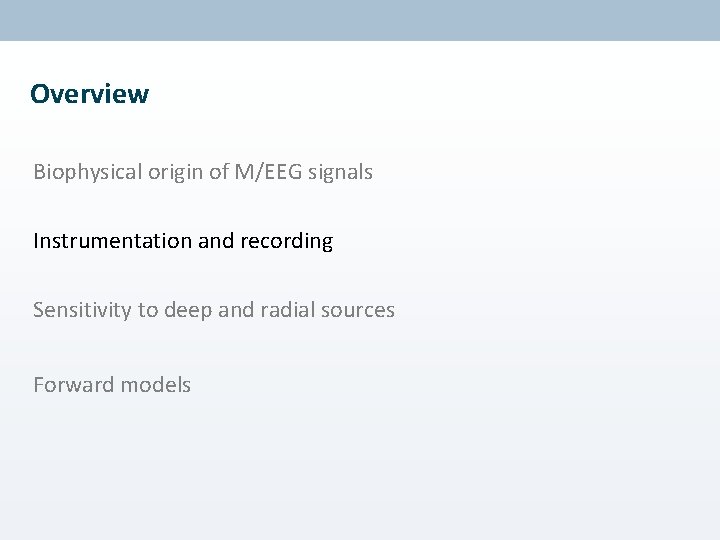The height and width of the screenshot is (540, 720).
Task: Click the word signals
Action: point(340,172)
